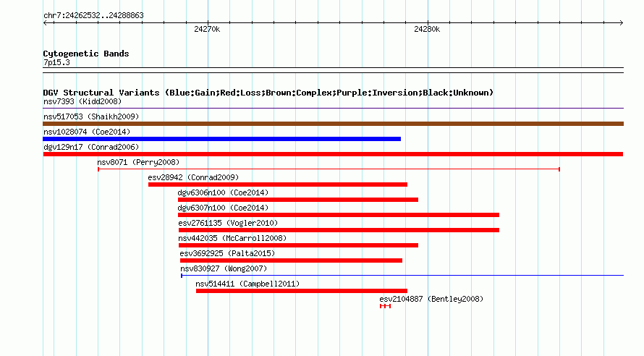Select the purple nsv7393 inversion line
The width and height of the screenshot is (644, 356).
pyautogui.click(x=333, y=109)
